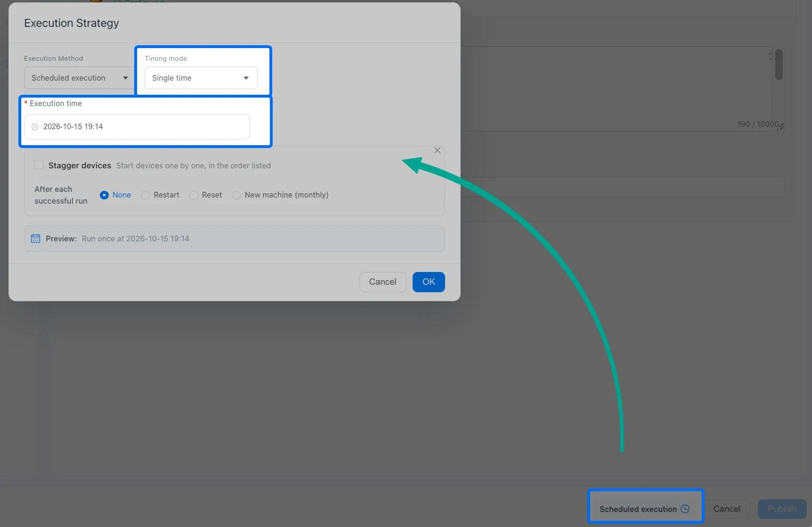Click the bottom bar Cancel button
Viewport: 812px width, 527px height.
[x=727, y=509]
